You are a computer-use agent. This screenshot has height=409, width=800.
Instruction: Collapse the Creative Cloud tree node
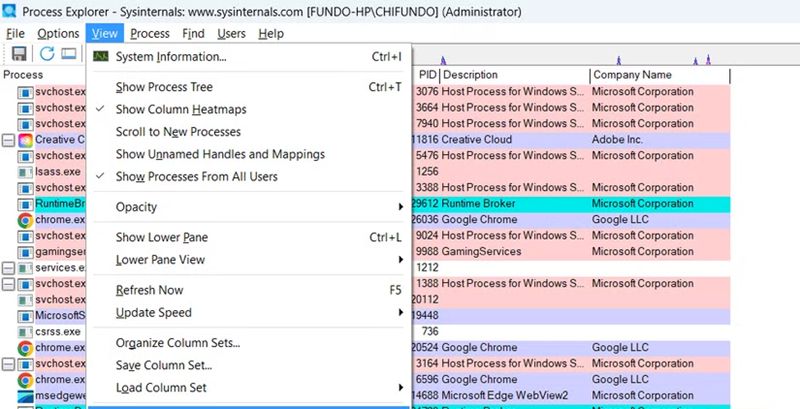[x=9, y=140]
